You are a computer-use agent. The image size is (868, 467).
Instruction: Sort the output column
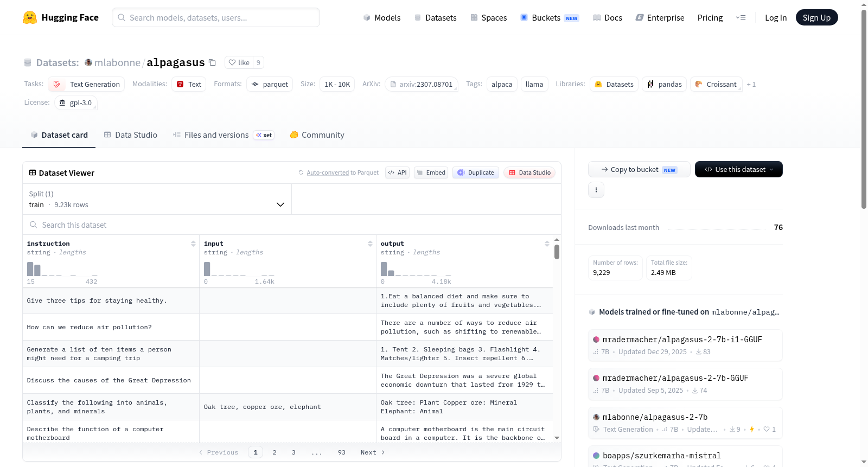[547, 244]
